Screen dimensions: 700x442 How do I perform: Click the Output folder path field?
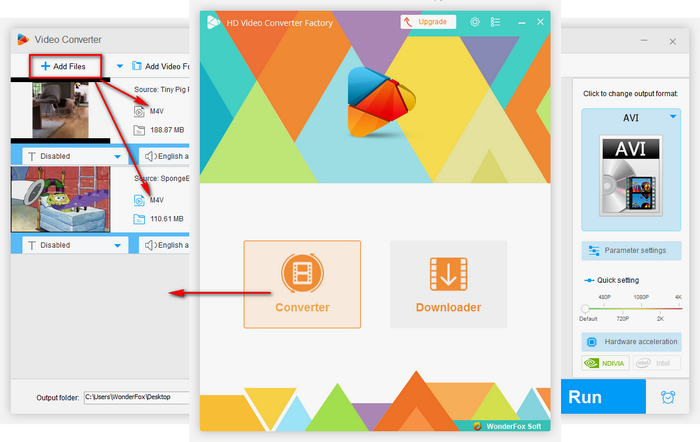(x=137, y=397)
